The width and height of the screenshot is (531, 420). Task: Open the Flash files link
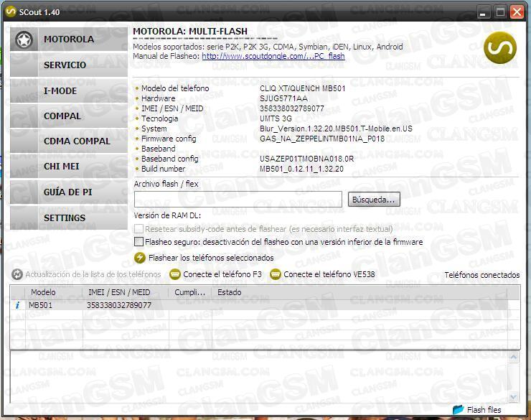484,410
